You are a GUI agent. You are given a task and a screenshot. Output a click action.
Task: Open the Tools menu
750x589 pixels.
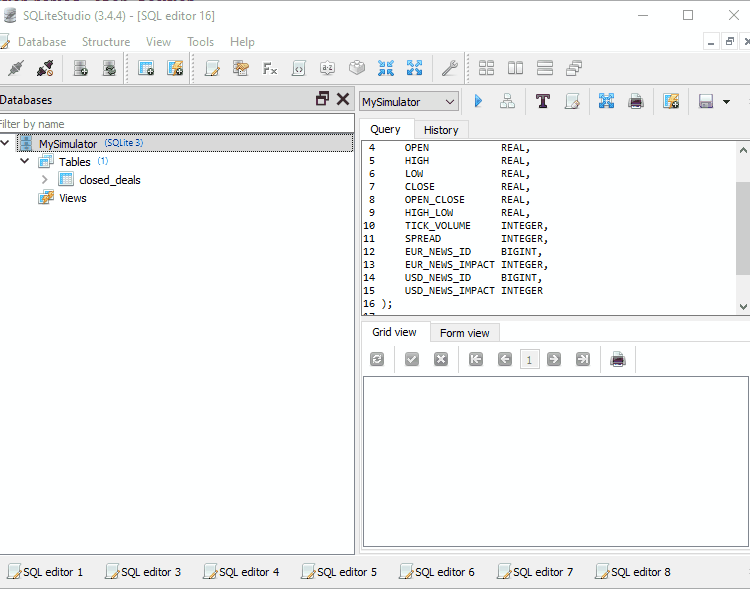click(x=200, y=42)
